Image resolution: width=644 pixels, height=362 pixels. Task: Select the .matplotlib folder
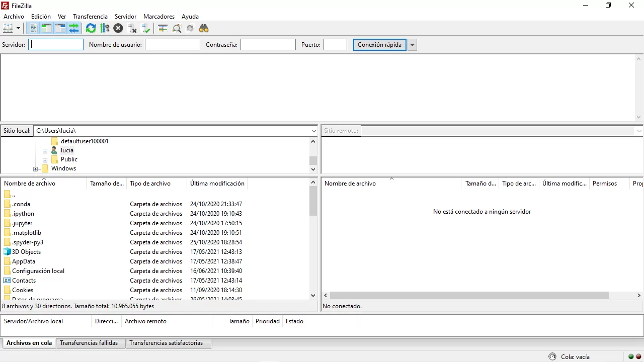[27, 233]
